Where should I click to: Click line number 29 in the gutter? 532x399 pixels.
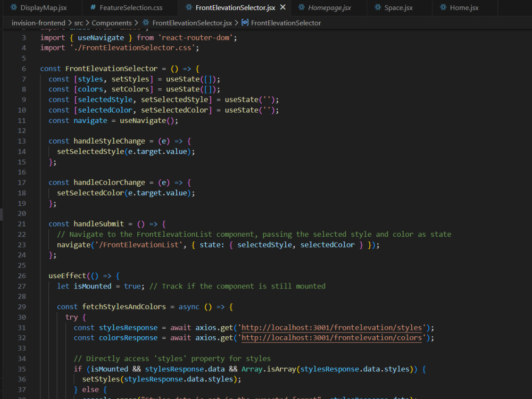click(x=22, y=307)
